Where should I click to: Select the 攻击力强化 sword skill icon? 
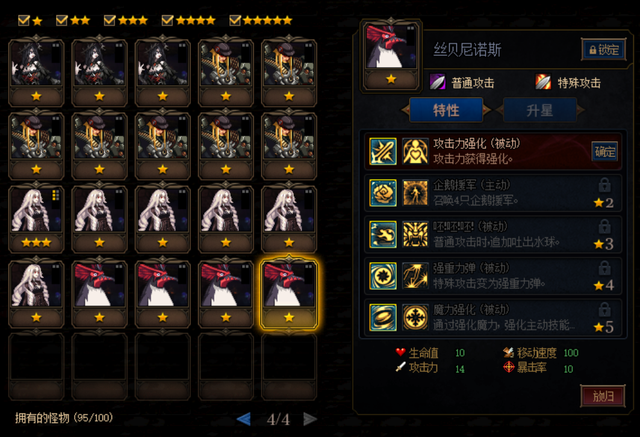(x=383, y=151)
